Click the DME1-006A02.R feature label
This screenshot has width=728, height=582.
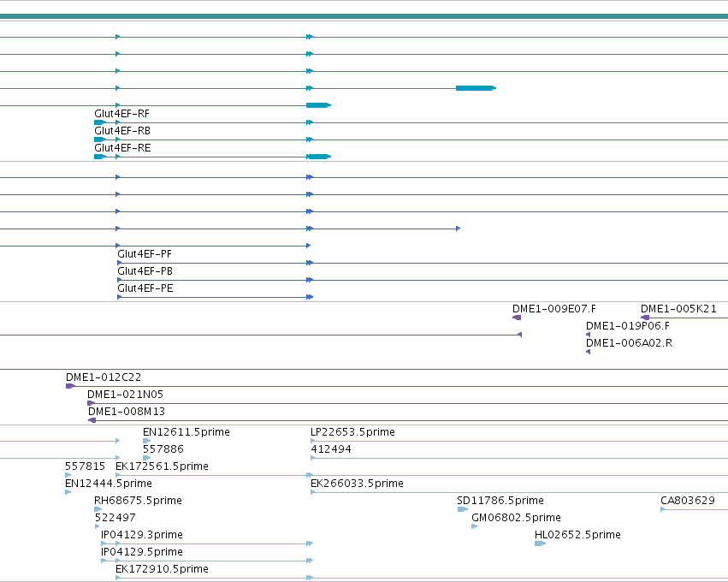click(x=629, y=343)
